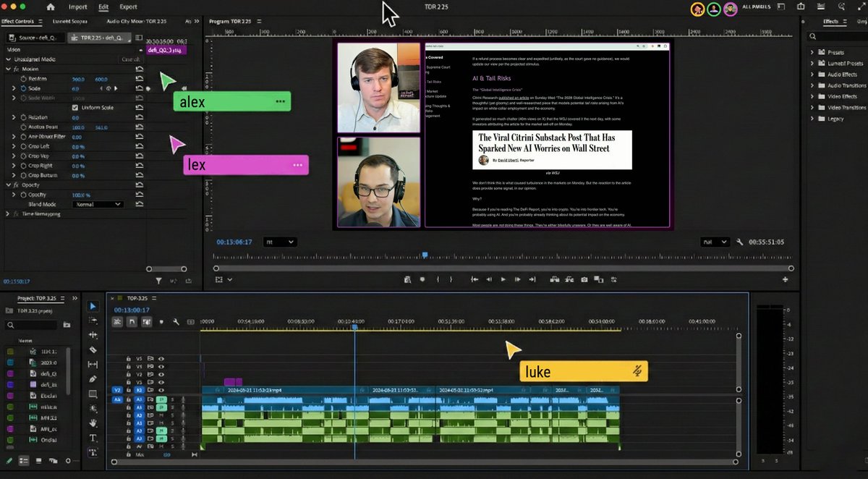Open the Edit menu item
The width and height of the screenshot is (868, 479).
click(x=103, y=7)
